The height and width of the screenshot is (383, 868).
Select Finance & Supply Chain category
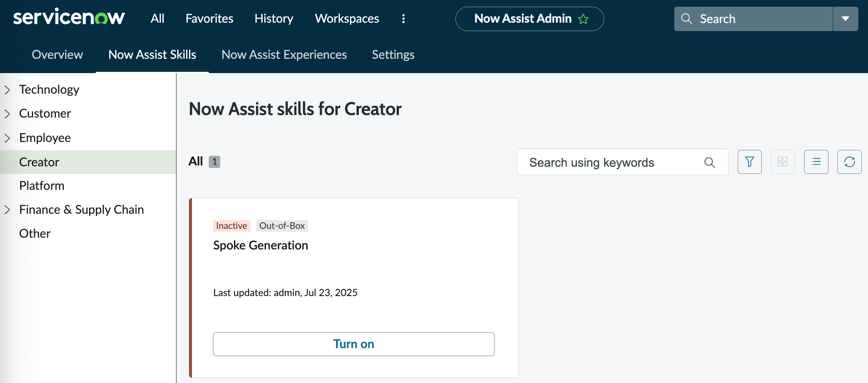coord(82,210)
